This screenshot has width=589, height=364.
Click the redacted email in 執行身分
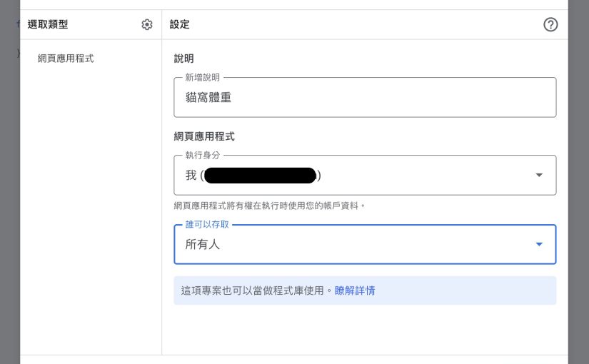[x=260, y=176]
